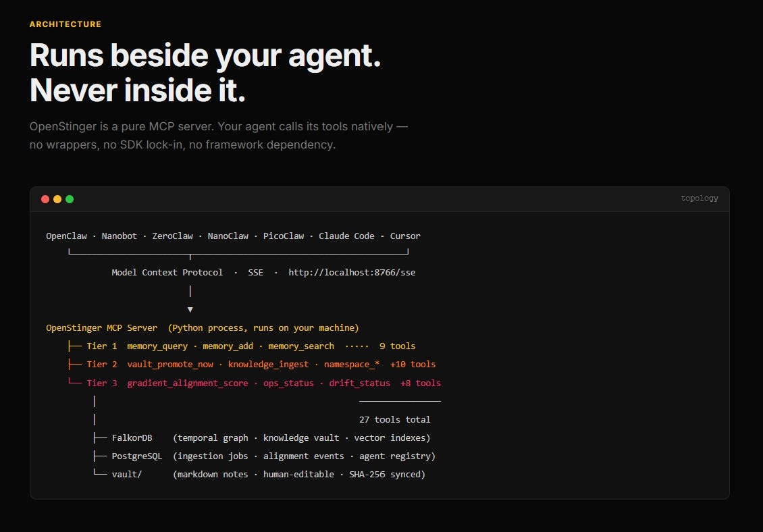Select the topology tab label
Image resolution: width=763 pixels, height=532 pixels.
coord(700,198)
